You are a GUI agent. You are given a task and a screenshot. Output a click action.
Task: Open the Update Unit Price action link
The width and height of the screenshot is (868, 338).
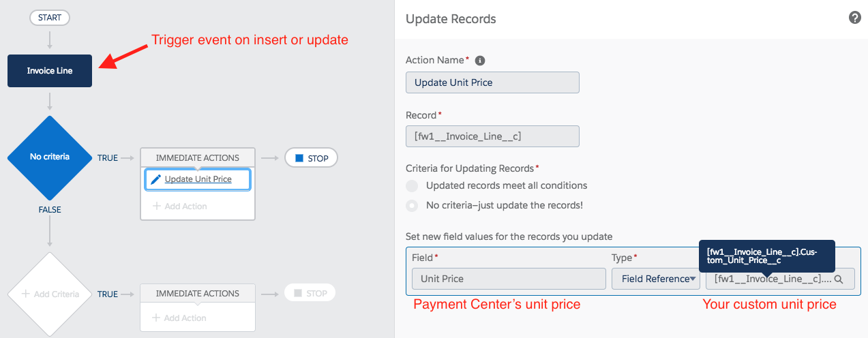(x=198, y=179)
